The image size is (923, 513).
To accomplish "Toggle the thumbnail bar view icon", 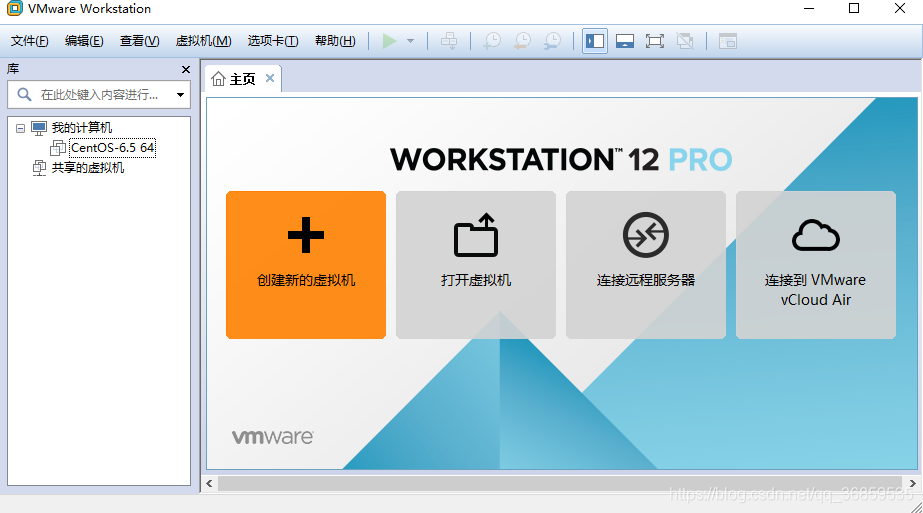I will pyautogui.click(x=625, y=41).
